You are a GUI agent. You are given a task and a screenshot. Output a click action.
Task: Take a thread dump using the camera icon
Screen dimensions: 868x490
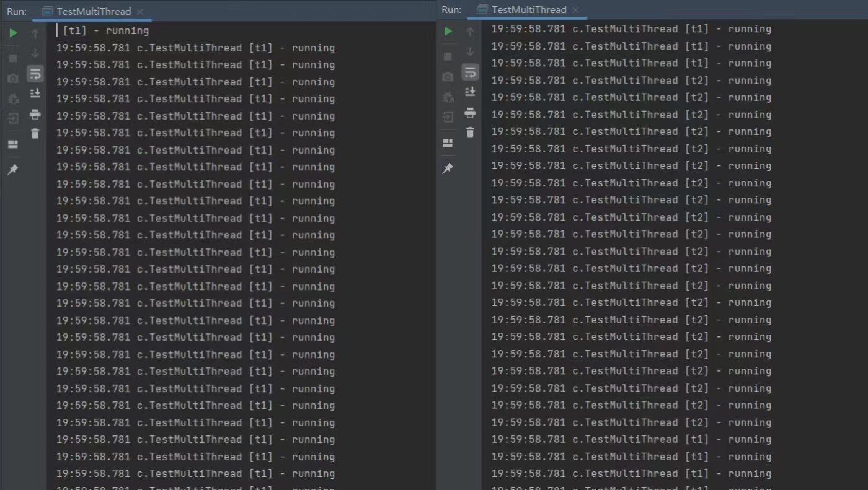pyautogui.click(x=12, y=77)
